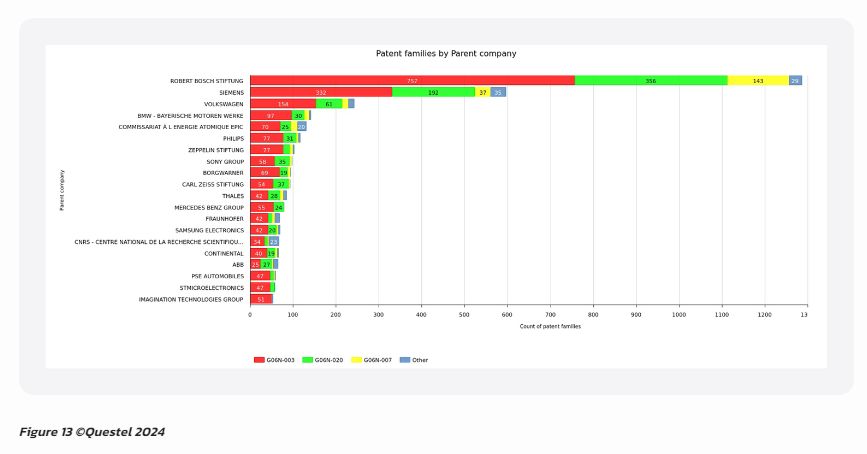Screen dimensions: 867x454
Task: Click the 'CNRS - CENTRE NATIONAL DE LA RECHERCHE' label
Action: (x=159, y=242)
